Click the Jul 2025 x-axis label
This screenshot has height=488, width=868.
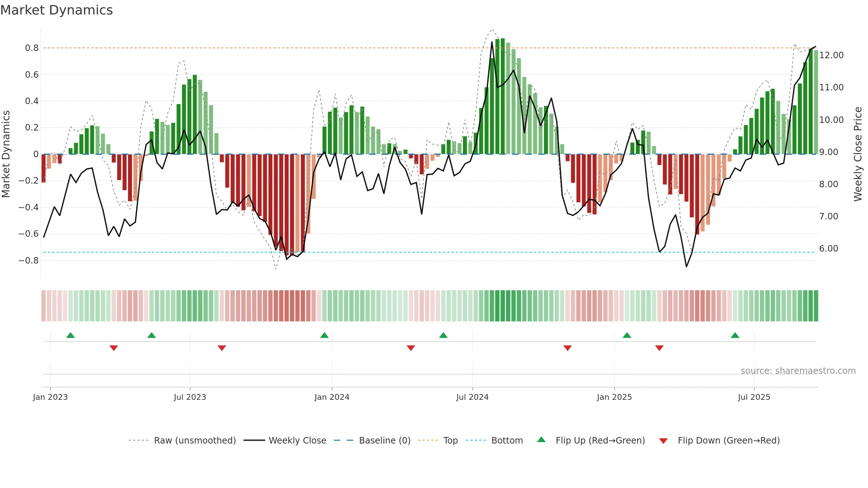[754, 397]
